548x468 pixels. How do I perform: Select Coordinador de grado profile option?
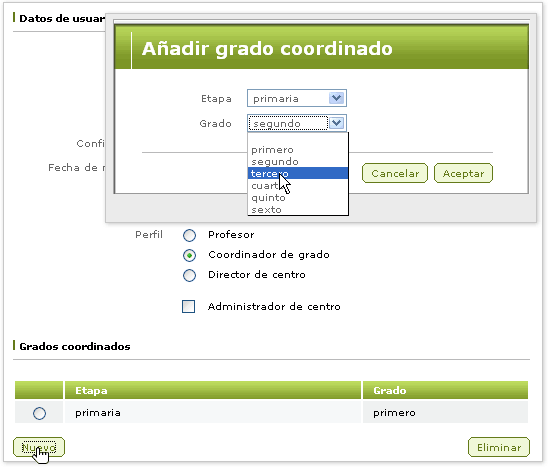coord(189,255)
